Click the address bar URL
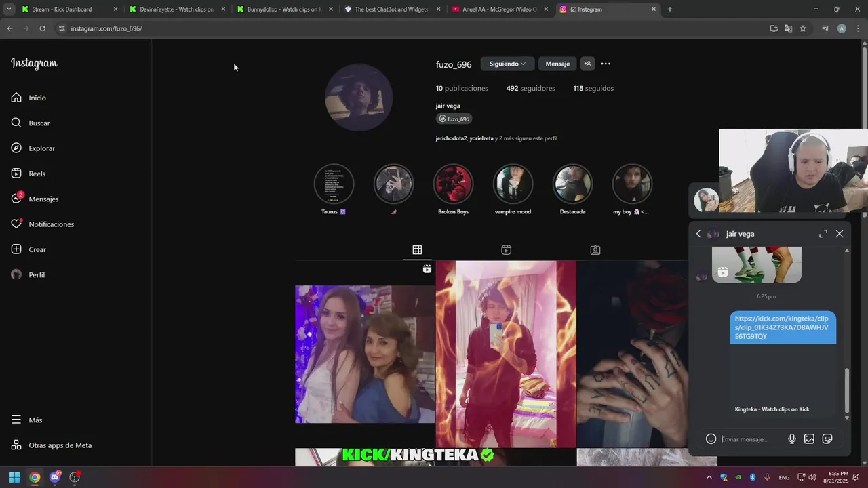 coord(106,28)
